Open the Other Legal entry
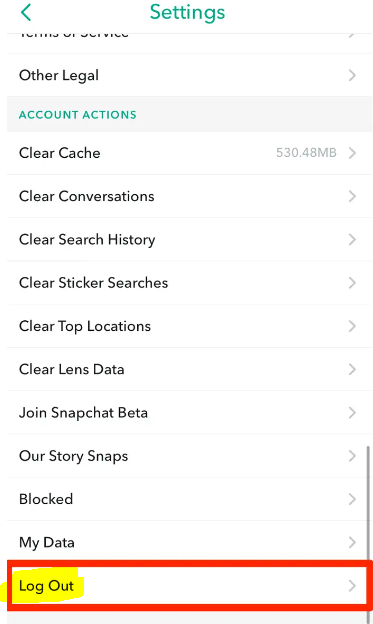373x624 pixels. (187, 75)
